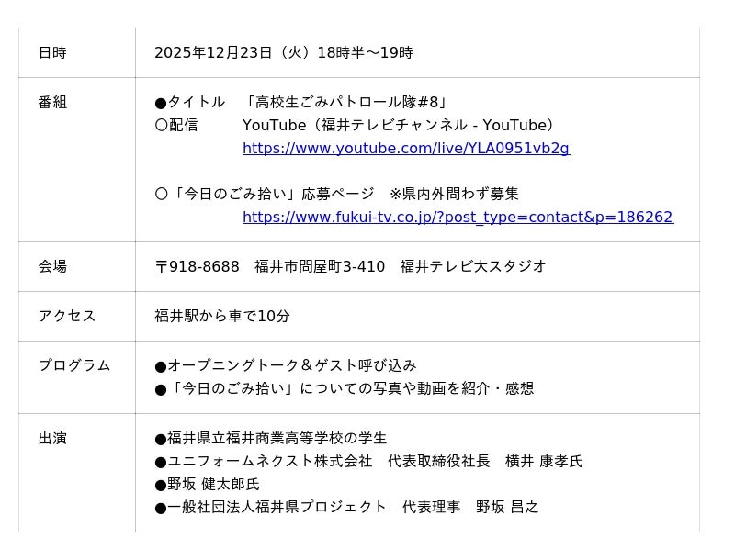Screen dimensions: 735x560
Task: Click the 写真や動画を紹介・感想 program item
Action: (x=345, y=388)
